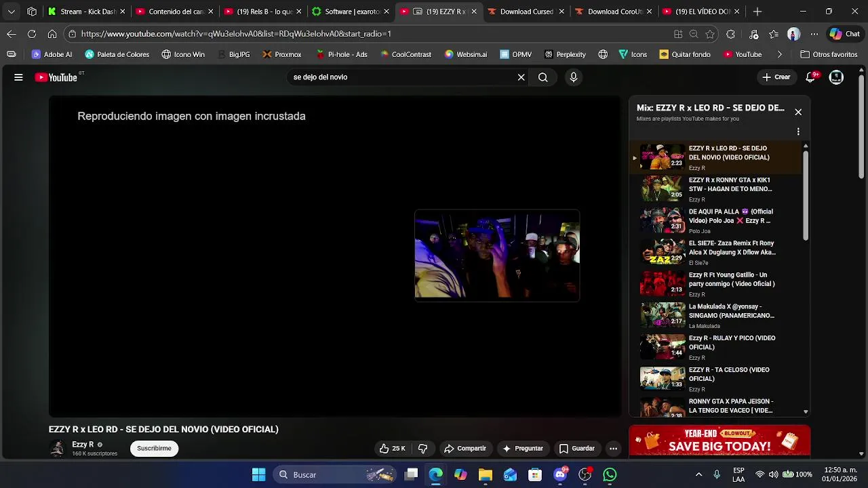Switch to Download CoroUtil tab
The width and height of the screenshot is (868, 488).
pyautogui.click(x=614, y=12)
